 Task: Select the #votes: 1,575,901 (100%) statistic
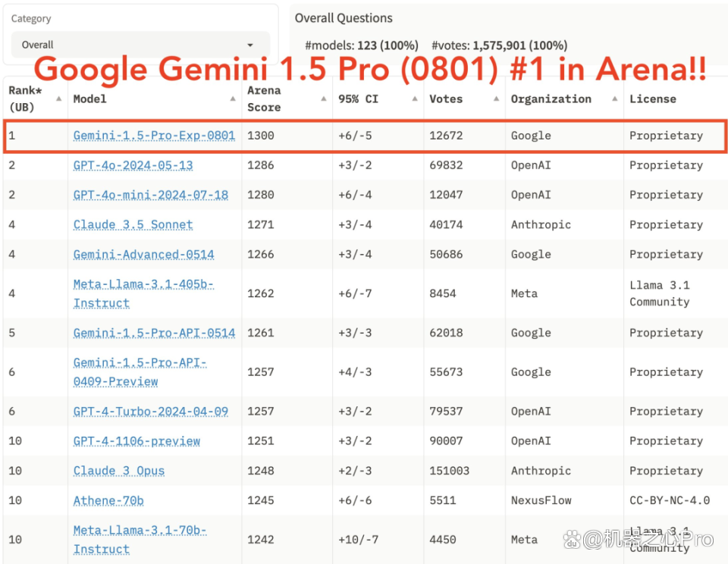point(500,45)
